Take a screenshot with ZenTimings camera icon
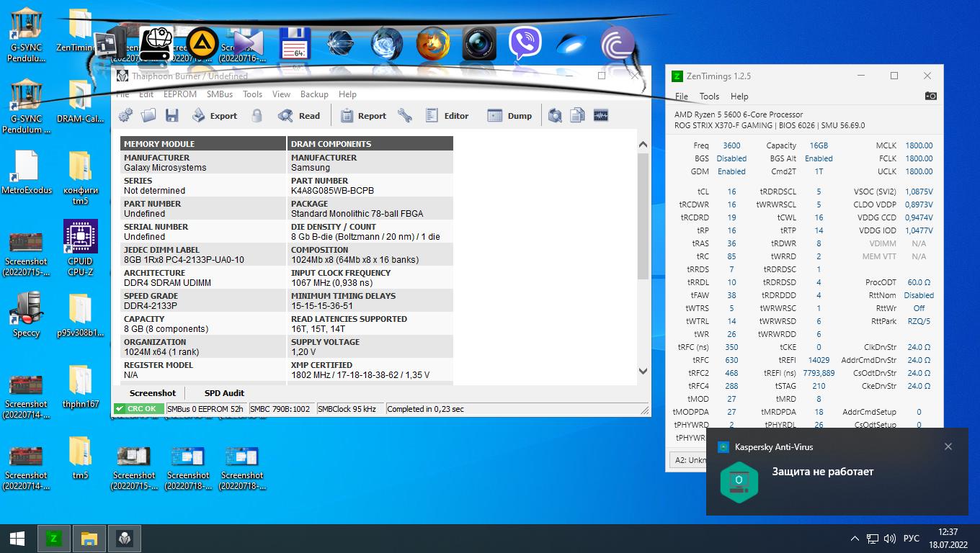 point(931,96)
